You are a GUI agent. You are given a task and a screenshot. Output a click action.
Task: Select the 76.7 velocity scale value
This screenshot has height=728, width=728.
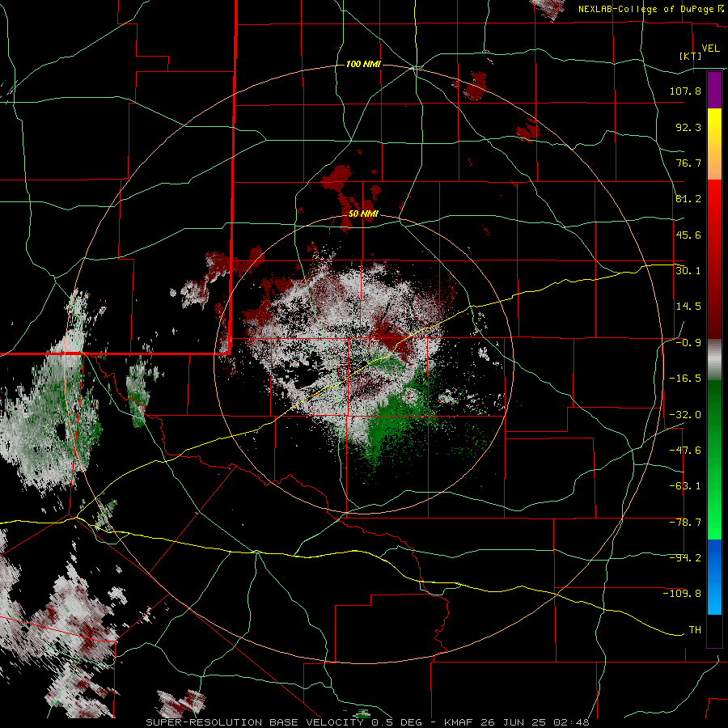coord(688,163)
